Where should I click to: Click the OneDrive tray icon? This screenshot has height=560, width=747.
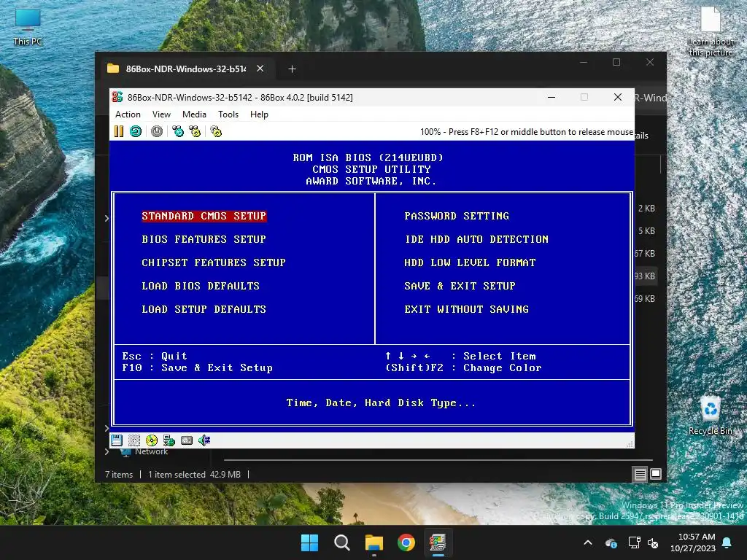pos(611,542)
